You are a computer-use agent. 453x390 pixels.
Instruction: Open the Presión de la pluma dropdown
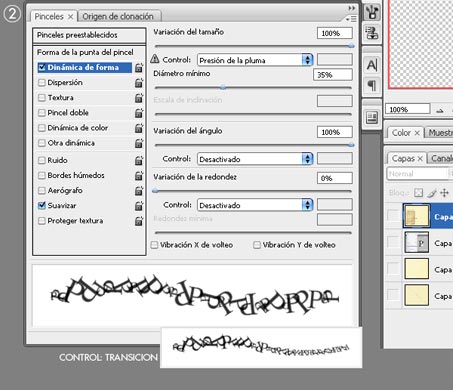tap(255, 60)
